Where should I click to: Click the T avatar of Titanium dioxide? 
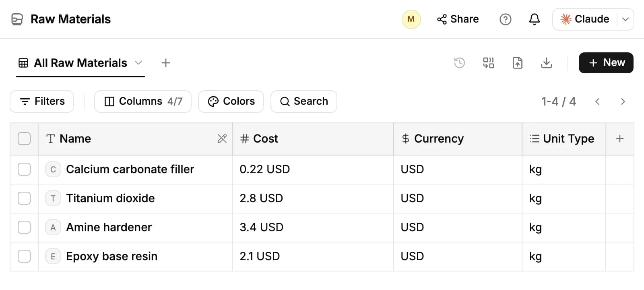[53, 199]
